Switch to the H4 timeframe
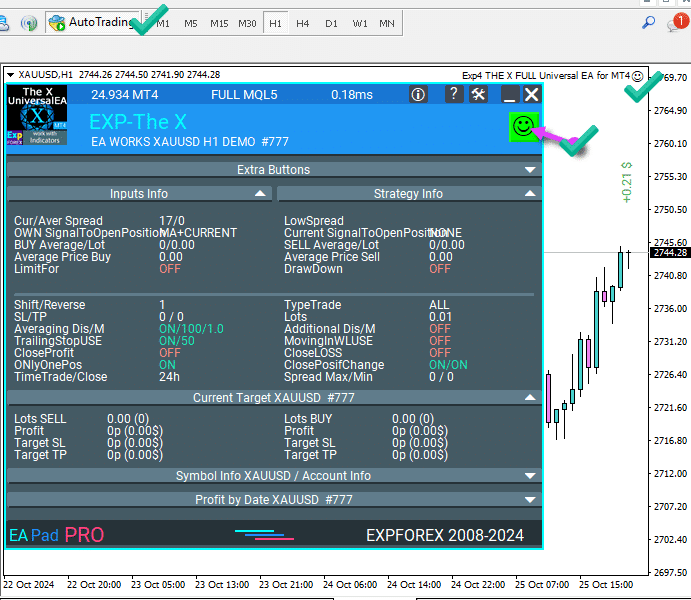691x600 pixels. (x=302, y=23)
